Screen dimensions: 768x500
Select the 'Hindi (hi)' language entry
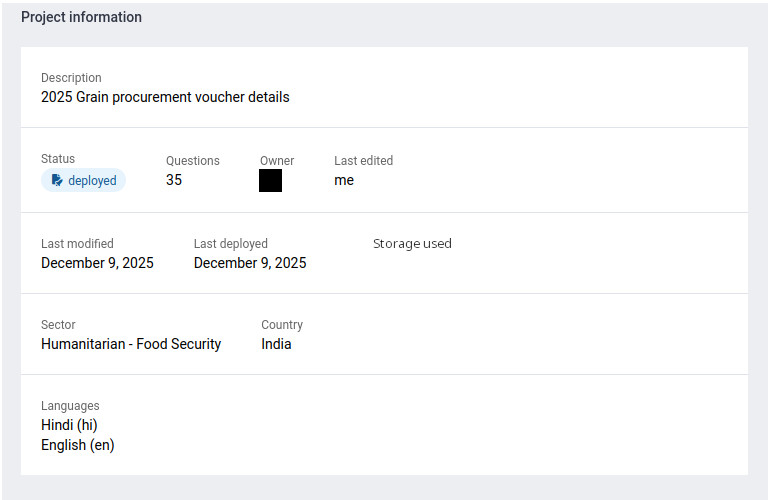(x=69, y=425)
